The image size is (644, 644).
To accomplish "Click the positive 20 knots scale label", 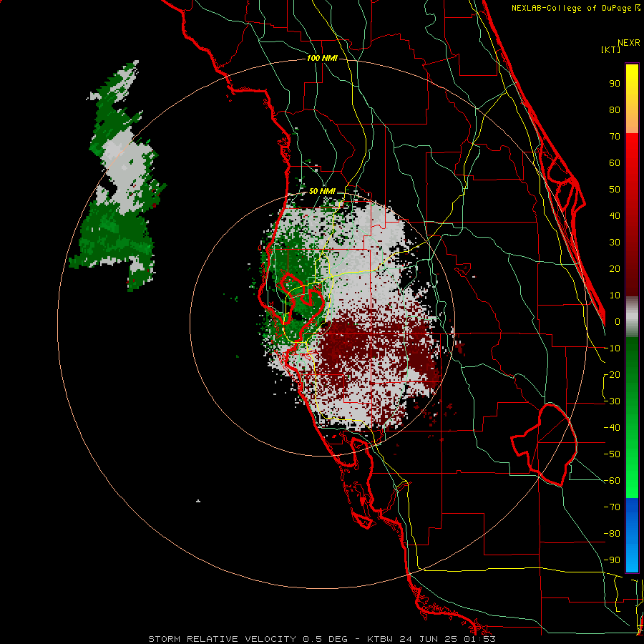I will coord(615,269).
